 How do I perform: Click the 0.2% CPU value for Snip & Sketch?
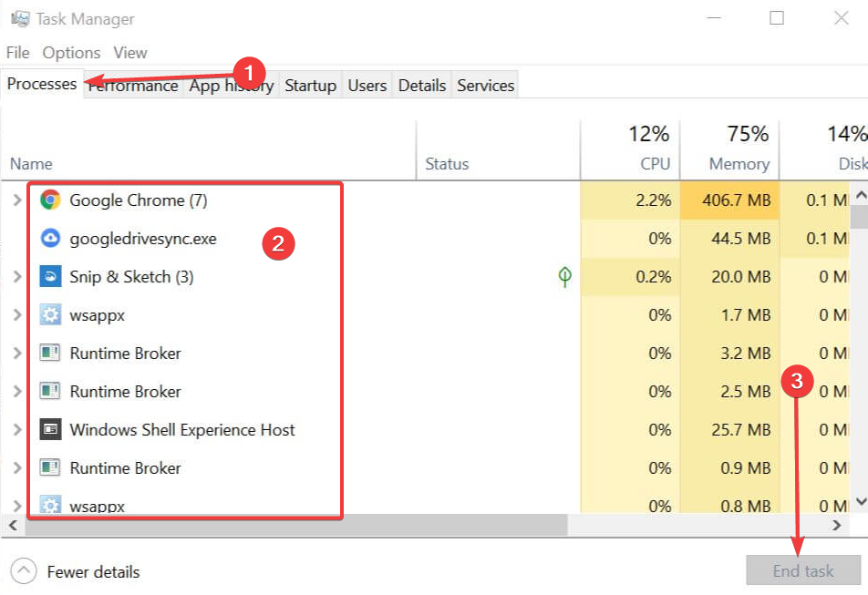click(653, 276)
